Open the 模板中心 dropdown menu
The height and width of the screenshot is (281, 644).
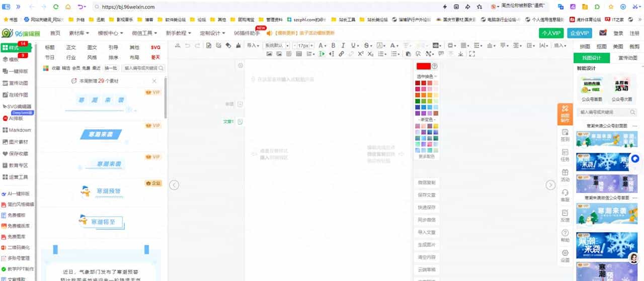click(x=110, y=33)
